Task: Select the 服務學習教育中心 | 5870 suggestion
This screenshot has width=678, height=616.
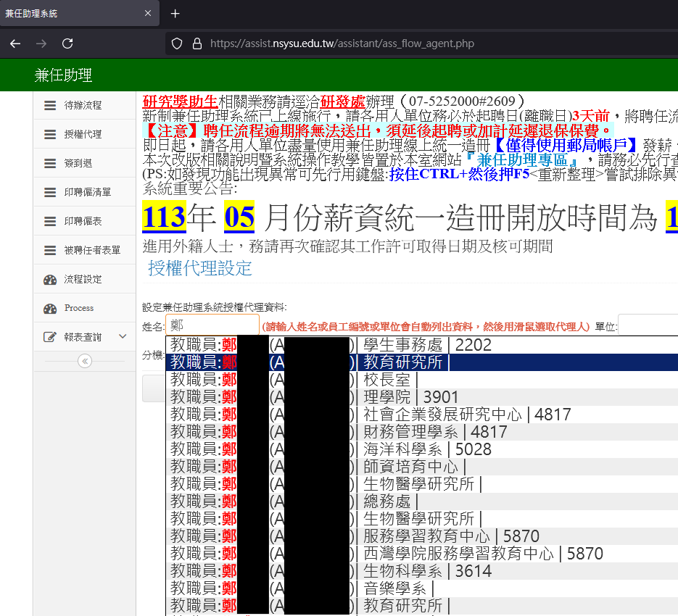Action: (422, 536)
